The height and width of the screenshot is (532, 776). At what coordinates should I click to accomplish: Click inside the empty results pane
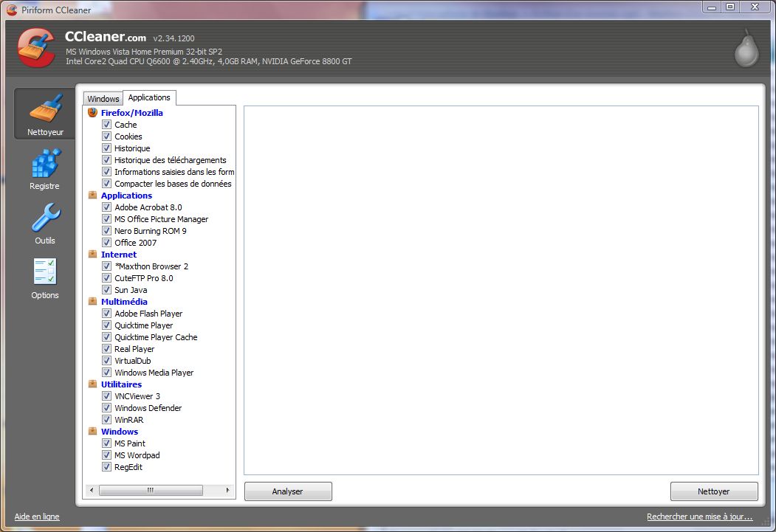501,290
